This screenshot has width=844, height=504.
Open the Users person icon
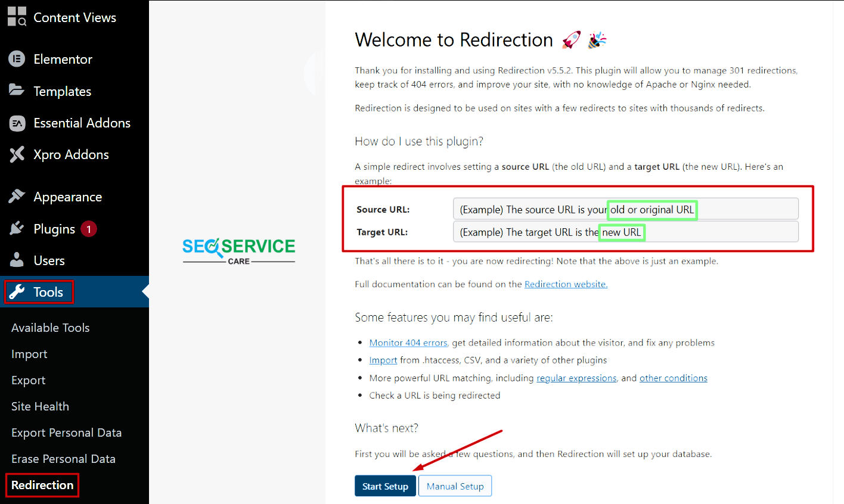[x=17, y=260]
